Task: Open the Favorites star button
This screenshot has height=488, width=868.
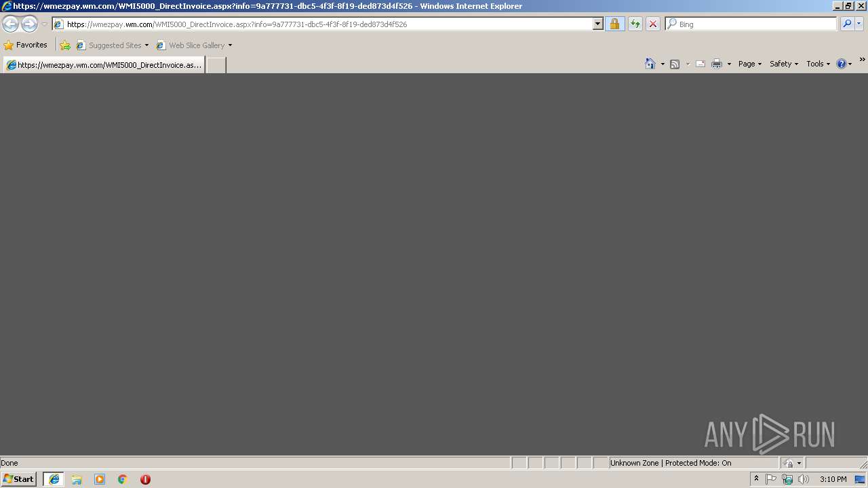Action: (26, 45)
